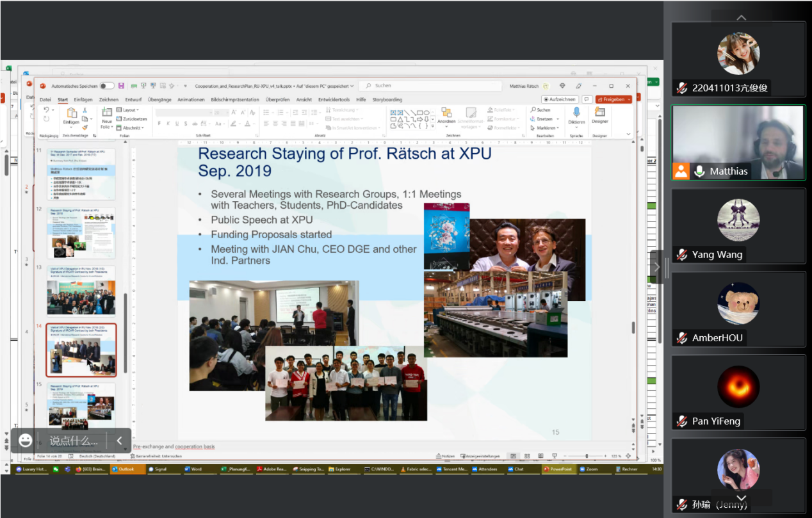Click the Einfügen paste clipboard icon
Viewport: 812px width, 518px height.
pyautogui.click(x=71, y=113)
